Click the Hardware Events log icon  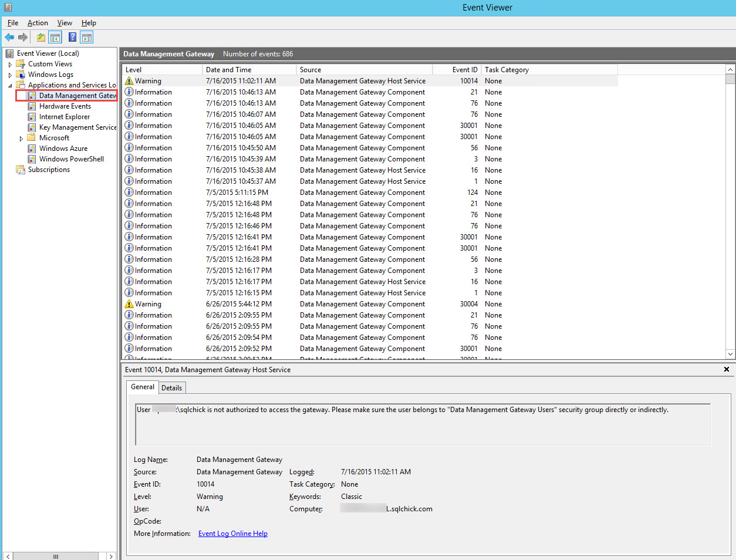click(x=32, y=106)
